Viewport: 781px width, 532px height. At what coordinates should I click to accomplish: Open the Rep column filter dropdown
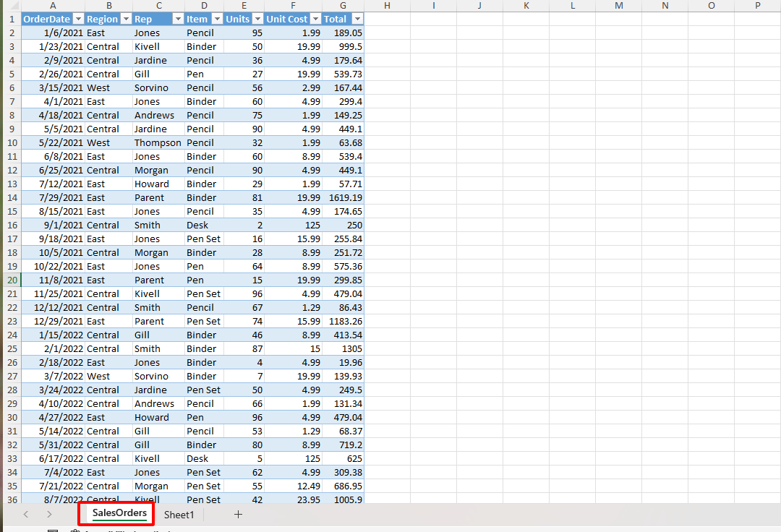tap(178, 19)
